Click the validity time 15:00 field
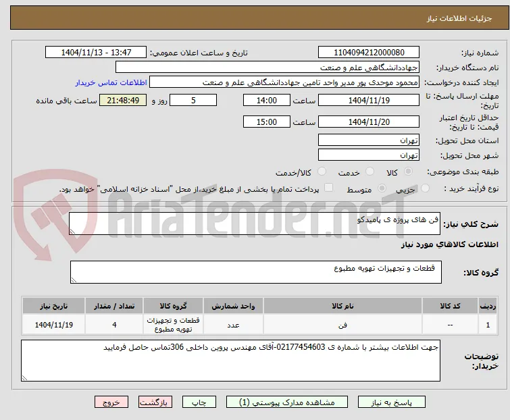Image resolution: width=510 pixels, height=420 pixels. [267, 122]
